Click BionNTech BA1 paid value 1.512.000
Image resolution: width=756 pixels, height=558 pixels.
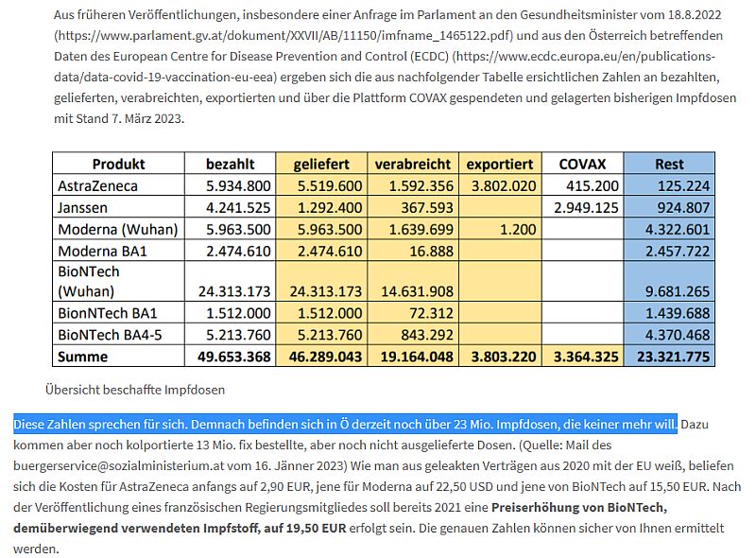pos(238,313)
